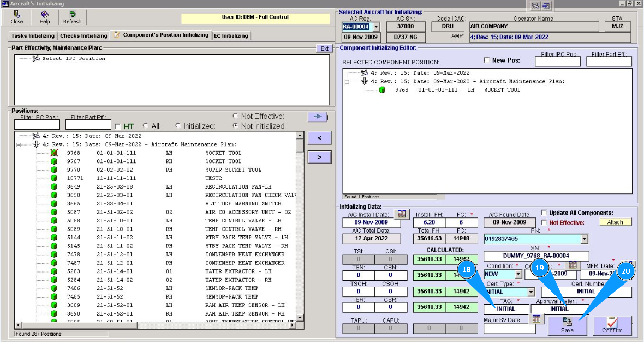644x345 pixels.
Task: Open the Condition dropdown showing NEW
Action: point(518,274)
